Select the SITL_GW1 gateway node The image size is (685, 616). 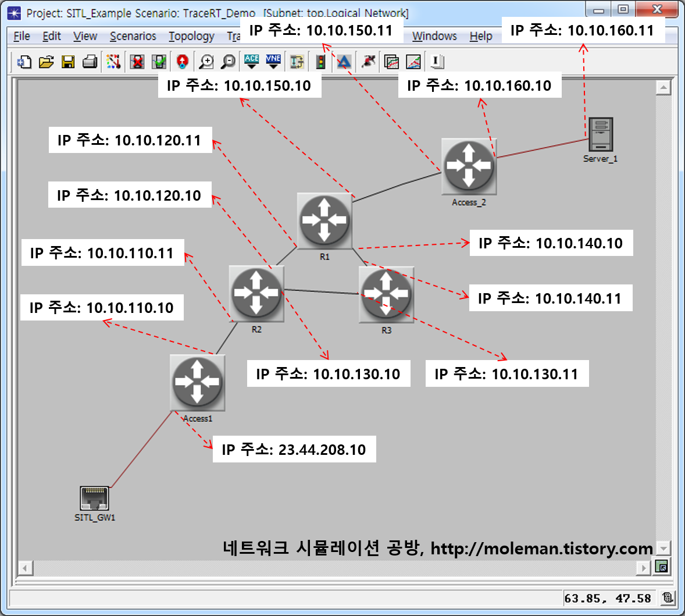tap(94, 498)
